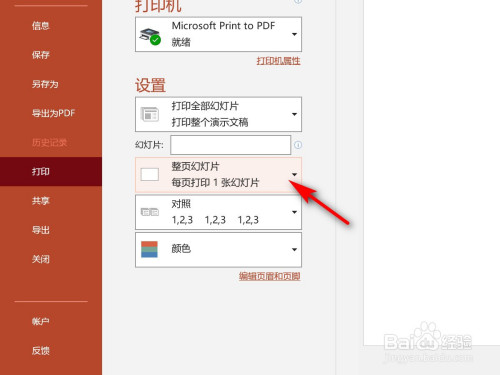The width and height of the screenshot is (500, 375).
Task: Open the Microsoft Print to PDF printer dropdown
Action: click(218, 34)
